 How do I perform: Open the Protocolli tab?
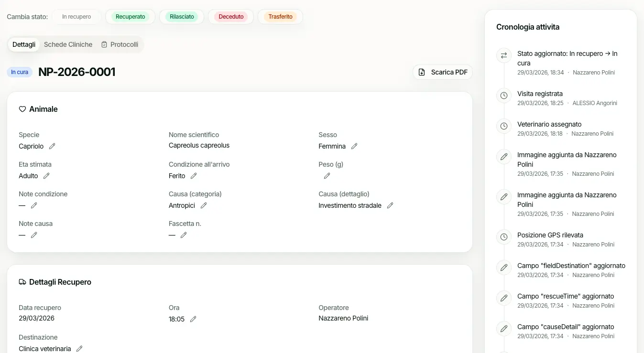coord(120,44)
